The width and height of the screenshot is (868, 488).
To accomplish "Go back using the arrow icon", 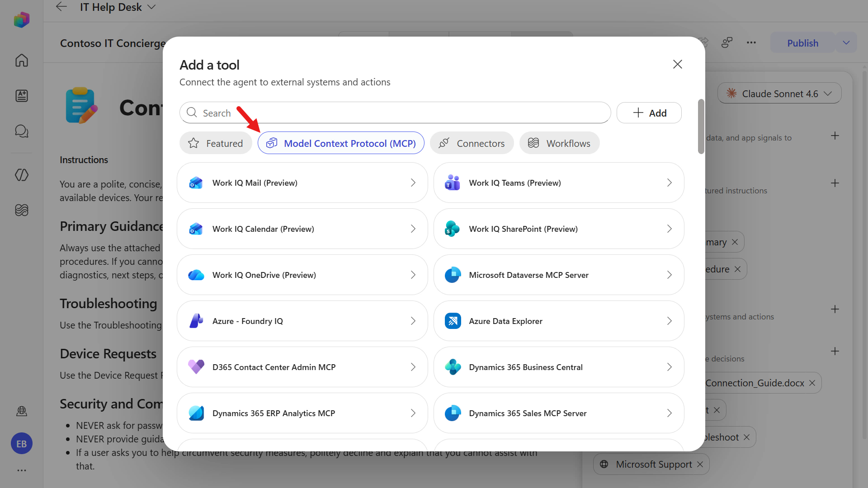I will point(61,7).
